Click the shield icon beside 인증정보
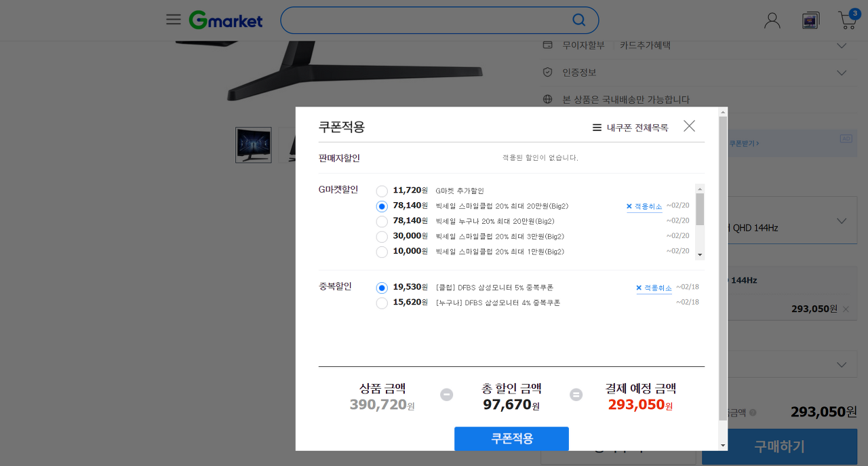Image resolution: width=868 pixels, height=466 pixels. coord(548,72)
